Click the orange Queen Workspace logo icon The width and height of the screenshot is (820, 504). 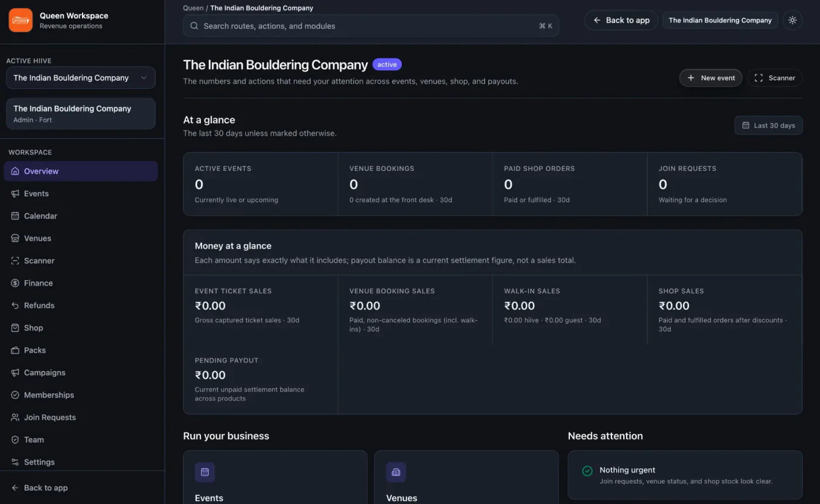point(20,20)
